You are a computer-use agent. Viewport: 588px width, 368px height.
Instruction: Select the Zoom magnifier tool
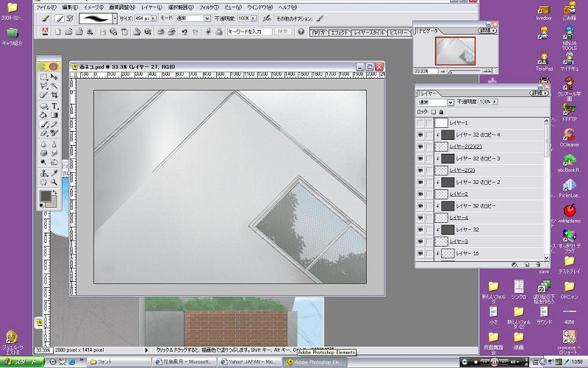(x=54, y=182)
